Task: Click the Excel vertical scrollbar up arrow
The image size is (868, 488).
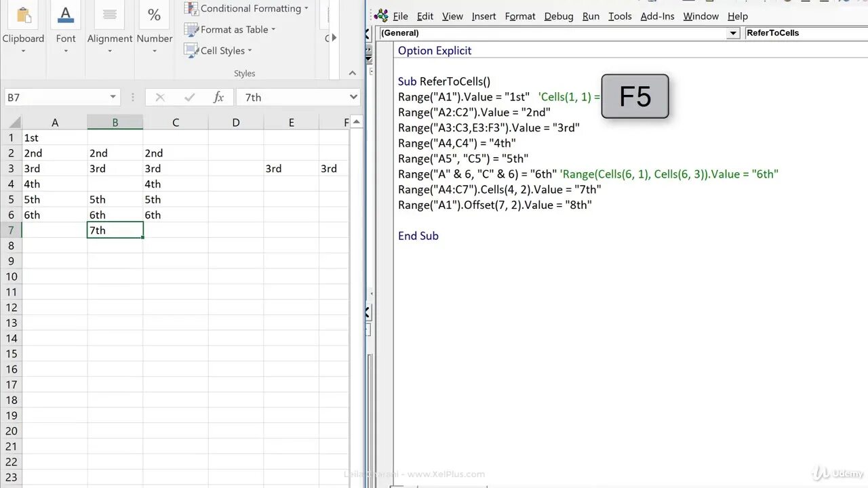Action: point(356,123)
